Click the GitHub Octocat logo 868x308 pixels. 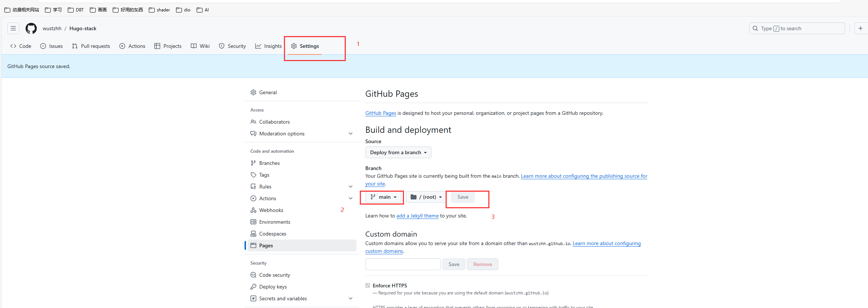[31, 28]
